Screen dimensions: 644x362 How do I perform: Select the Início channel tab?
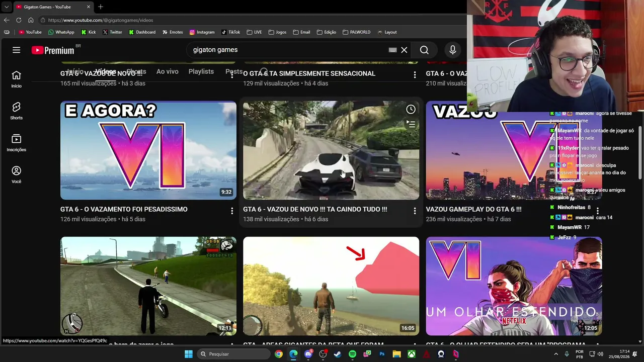75,72
